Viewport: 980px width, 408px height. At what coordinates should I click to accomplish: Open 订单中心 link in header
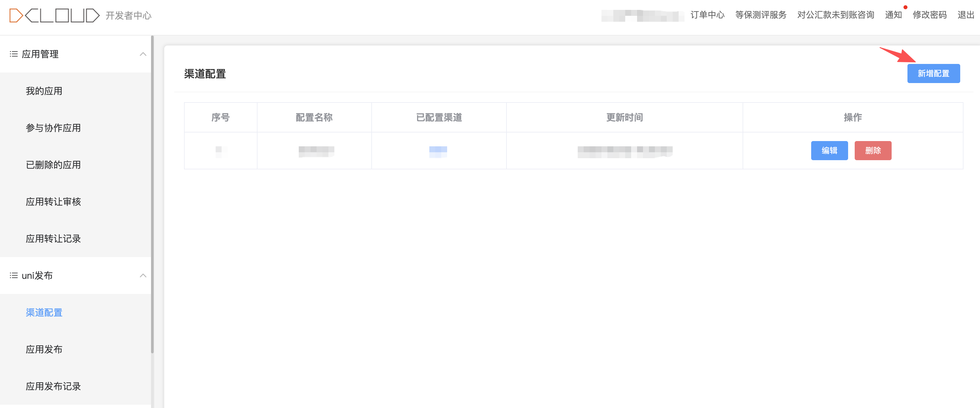point(707,15)
